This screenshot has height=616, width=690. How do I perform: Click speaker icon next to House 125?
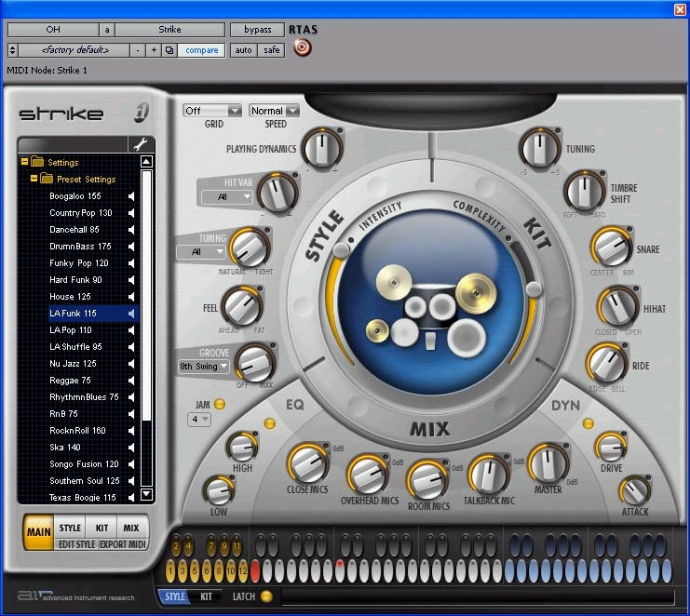[131, 296]
